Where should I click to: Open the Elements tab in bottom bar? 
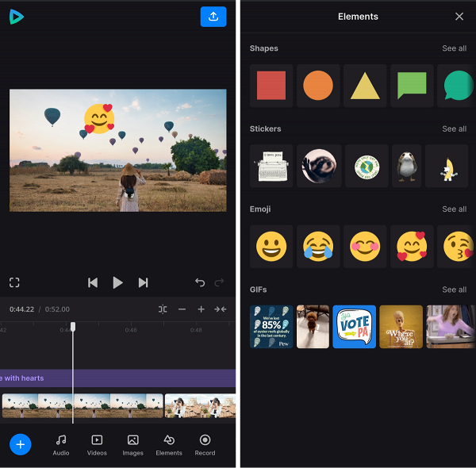click(169, 445)
